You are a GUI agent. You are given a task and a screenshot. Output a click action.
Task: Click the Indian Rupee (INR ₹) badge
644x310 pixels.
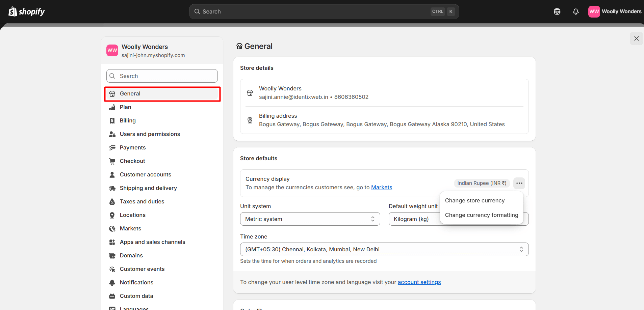482,183
